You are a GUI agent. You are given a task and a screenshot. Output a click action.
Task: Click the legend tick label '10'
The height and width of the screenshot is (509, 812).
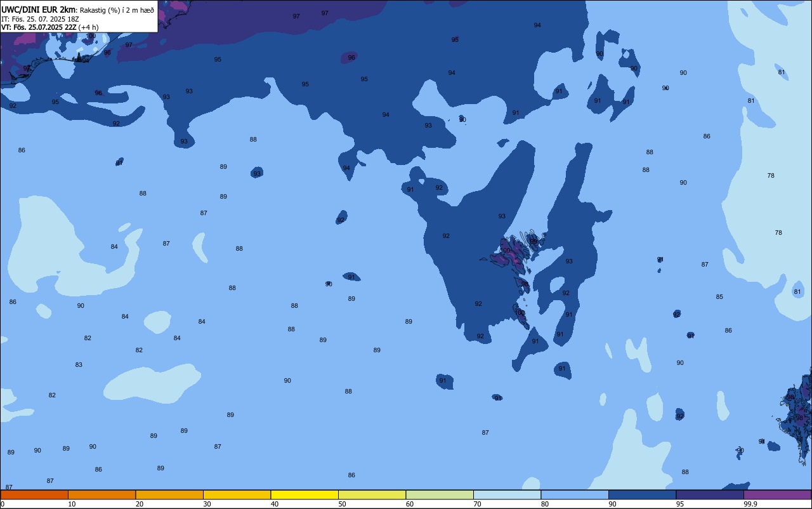pos(72,504)
